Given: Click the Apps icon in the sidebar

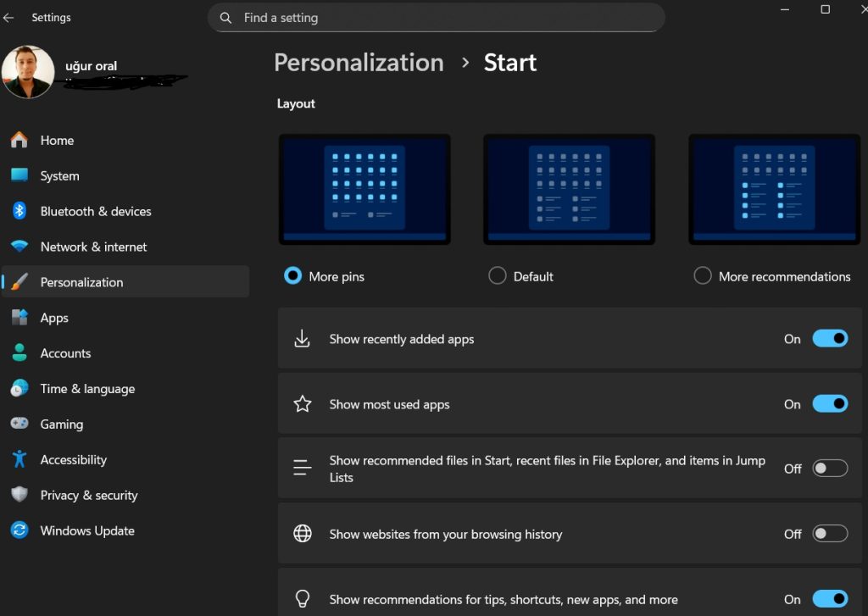Looking at the screenshot, I should (19, 318).
